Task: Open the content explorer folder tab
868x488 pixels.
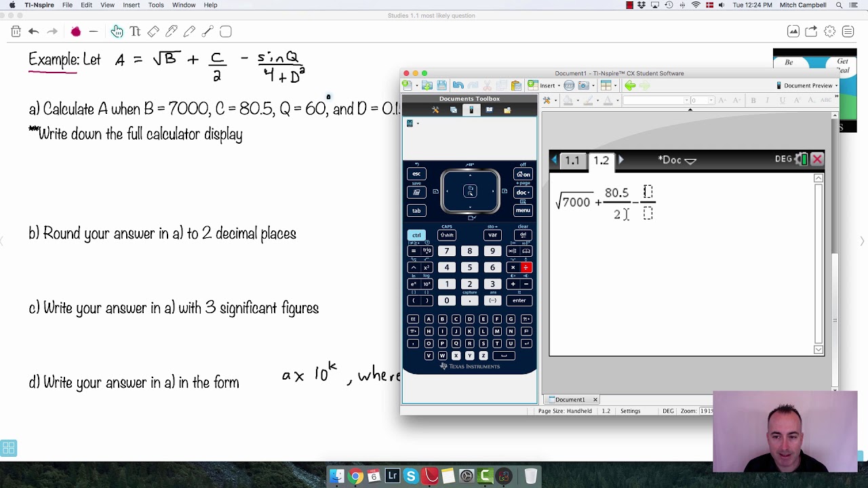Action: pos(507,110)
